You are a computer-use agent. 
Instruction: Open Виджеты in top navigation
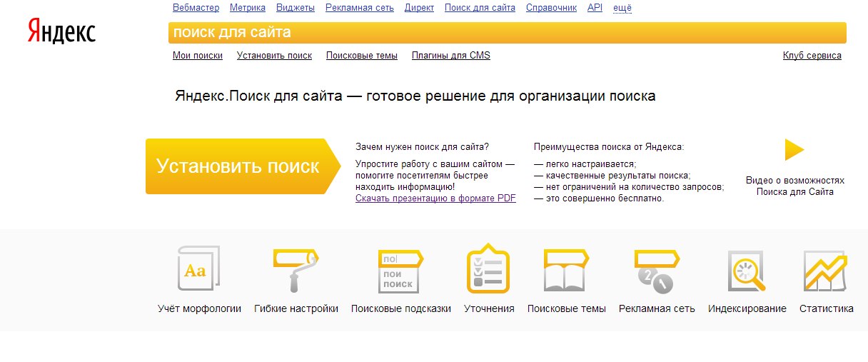296,8
